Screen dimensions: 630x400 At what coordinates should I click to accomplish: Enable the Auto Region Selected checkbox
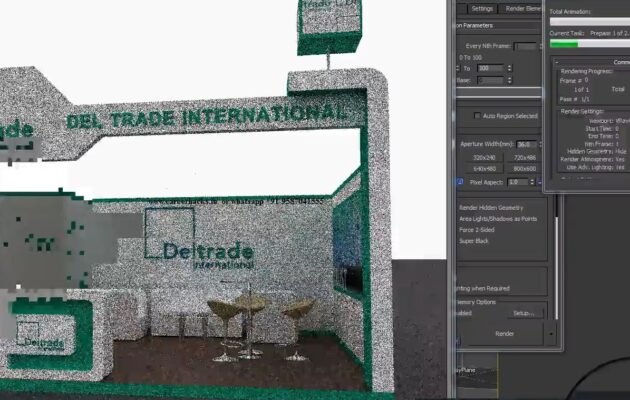[476, 116]
